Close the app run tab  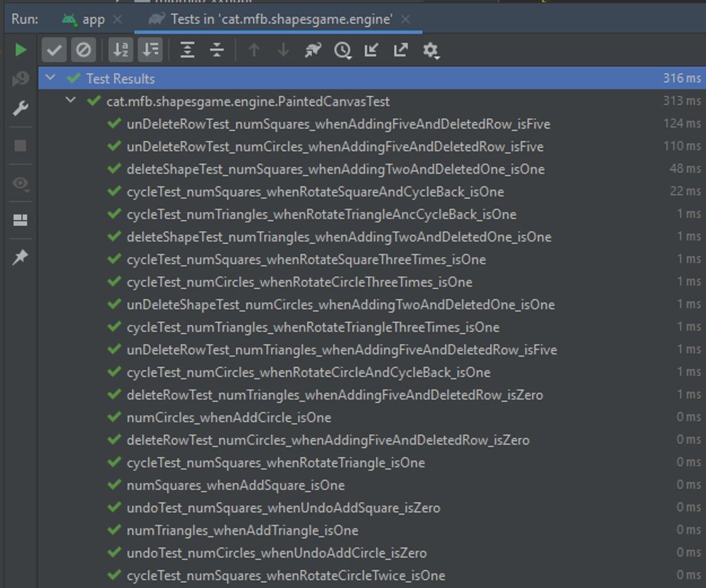[x=118, y=19]
